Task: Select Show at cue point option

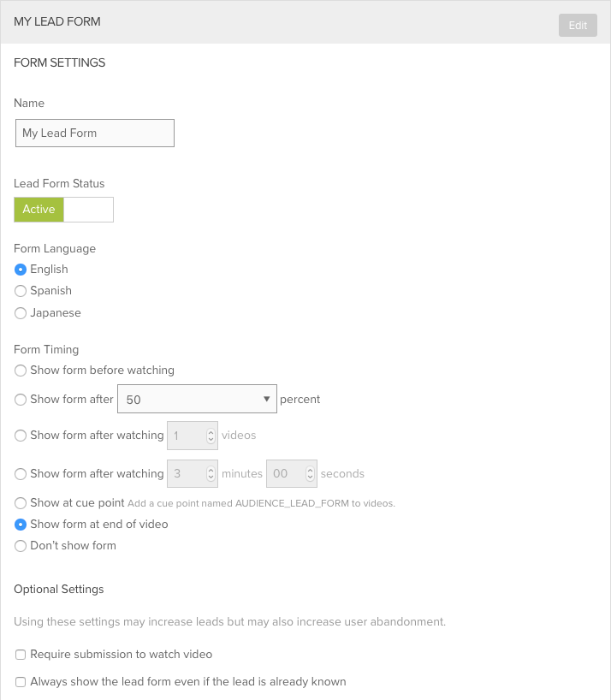Action: point(21,503)
